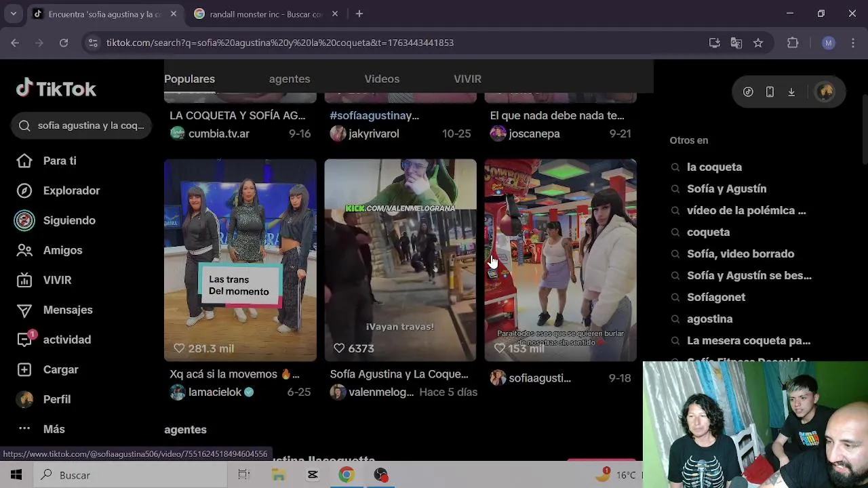Open Chrome three-dot menu

coord(853,43)
